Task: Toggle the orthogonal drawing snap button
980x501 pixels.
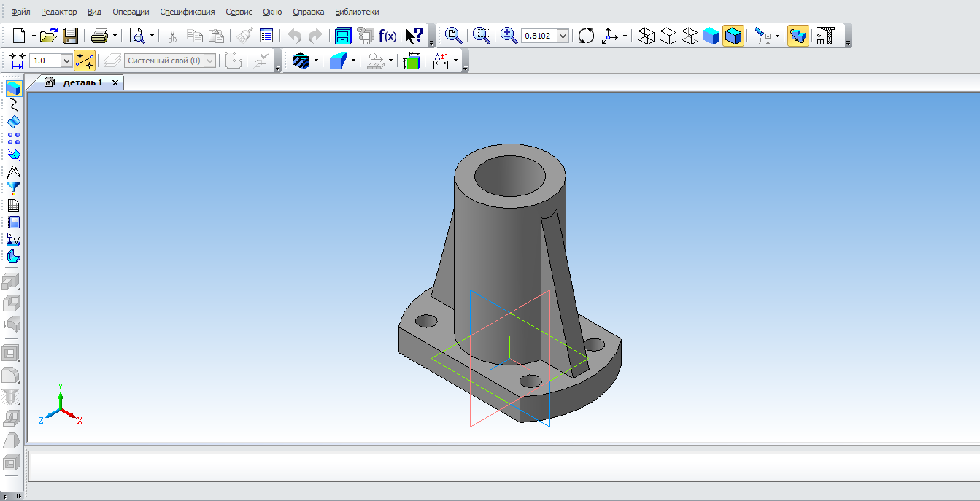Action: [85, 61]
